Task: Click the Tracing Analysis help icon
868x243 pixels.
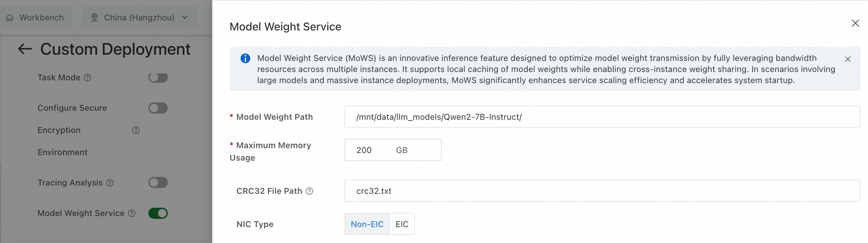Action: click(110, 183)
